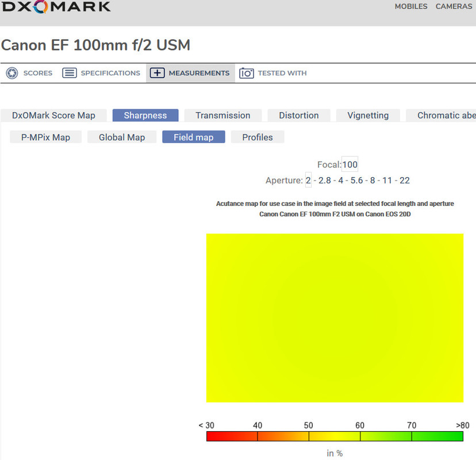Click the Tested With camera icon
476x460 pixels.
(x=247, y=73)
